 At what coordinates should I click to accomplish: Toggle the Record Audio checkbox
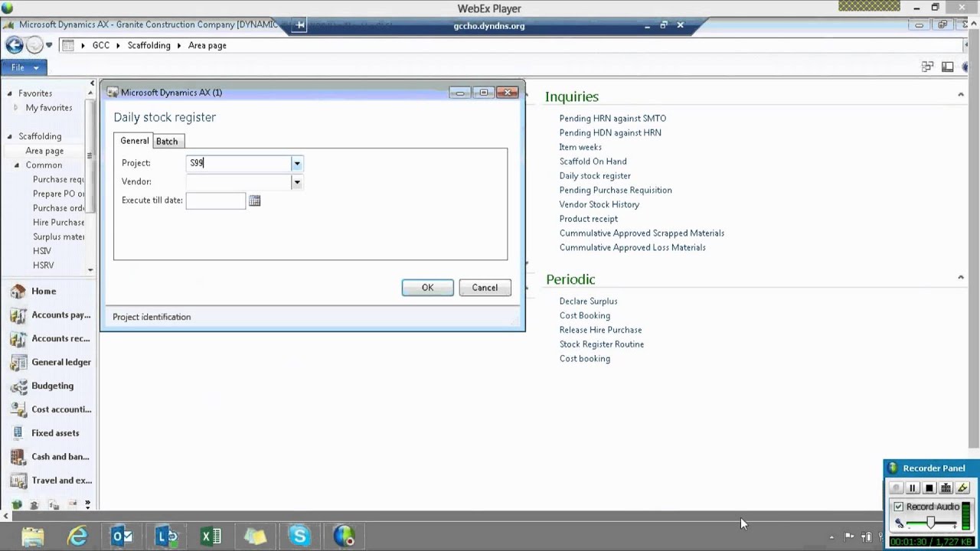[899, 507]
